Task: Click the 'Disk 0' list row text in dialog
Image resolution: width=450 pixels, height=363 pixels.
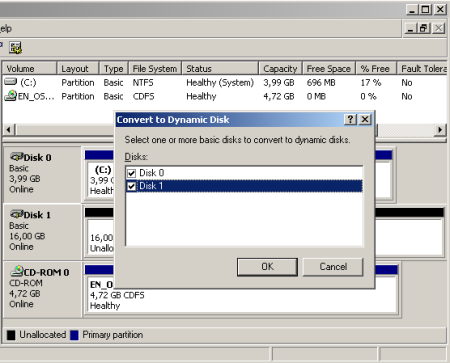Action: click(152, 173)
